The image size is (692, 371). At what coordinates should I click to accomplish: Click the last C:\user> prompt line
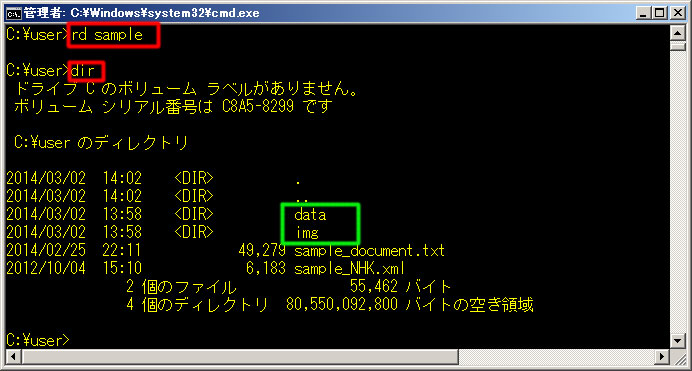click(38, 340)
